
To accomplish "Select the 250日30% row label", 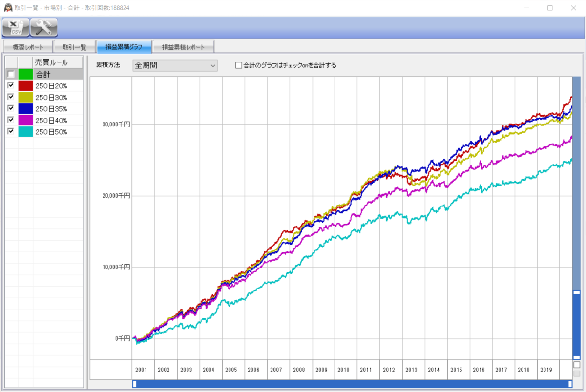I will 51,97.
